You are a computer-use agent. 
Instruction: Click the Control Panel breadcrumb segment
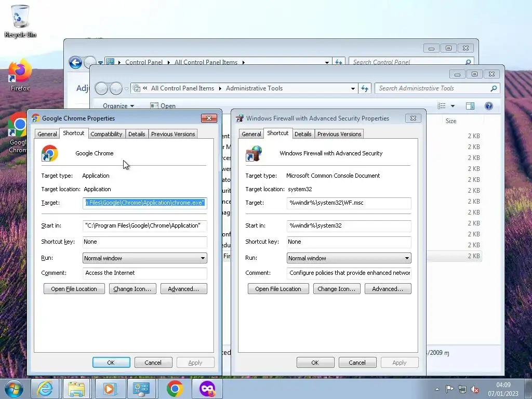click(144, 62)
